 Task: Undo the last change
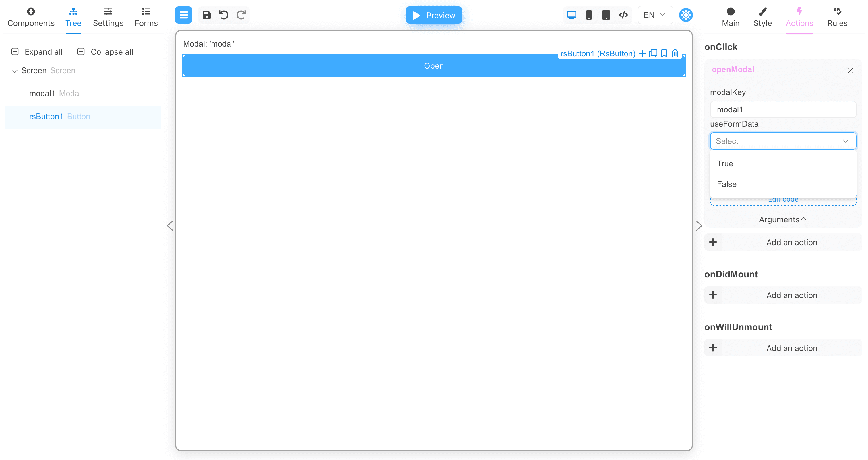(223, 15)
